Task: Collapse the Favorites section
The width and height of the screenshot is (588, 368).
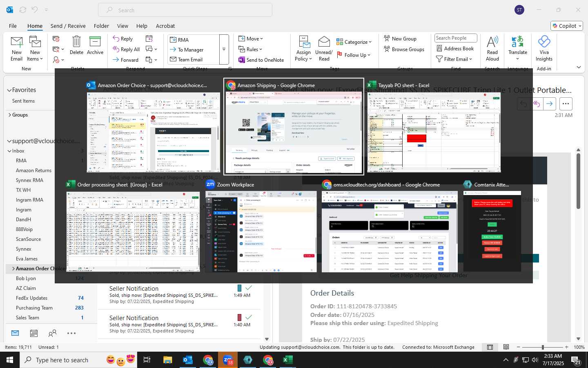Action: tap(9, 90)
